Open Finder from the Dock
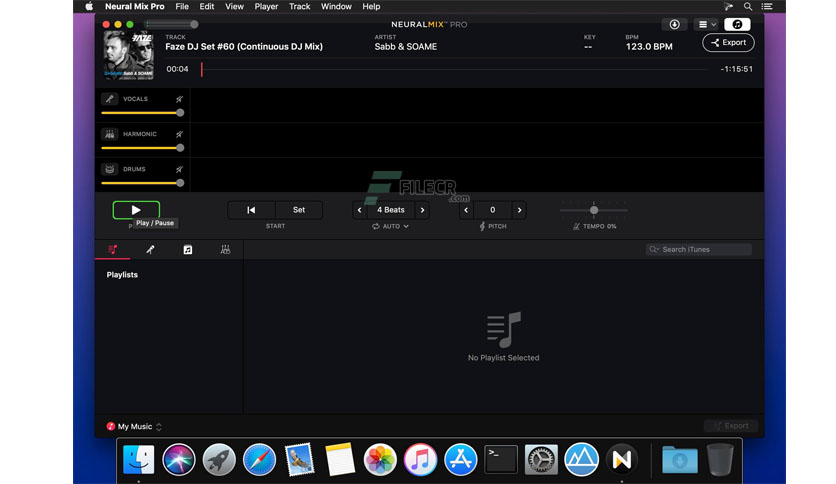This screenshot has width=836, height=484. (139, 459)
